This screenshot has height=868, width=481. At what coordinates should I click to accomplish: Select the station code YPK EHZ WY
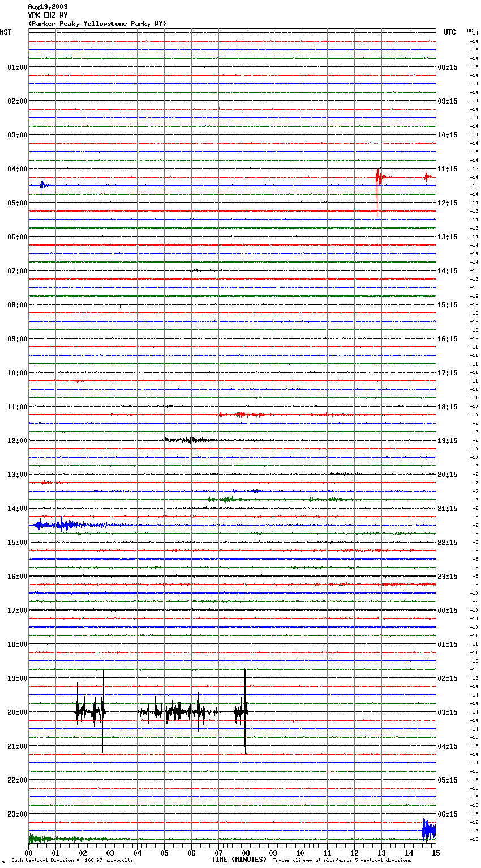click(x=48, y=15)
